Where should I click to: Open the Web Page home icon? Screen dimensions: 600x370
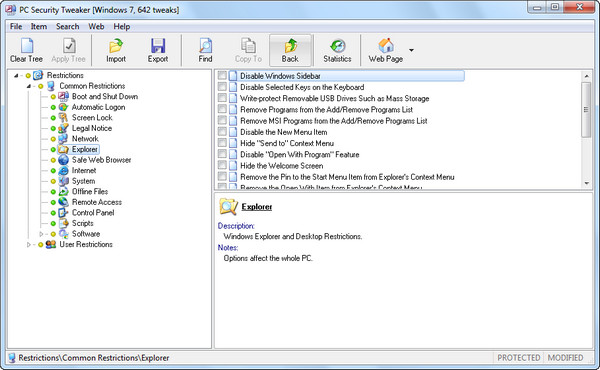pyautogui.click(x=386, y=46)
